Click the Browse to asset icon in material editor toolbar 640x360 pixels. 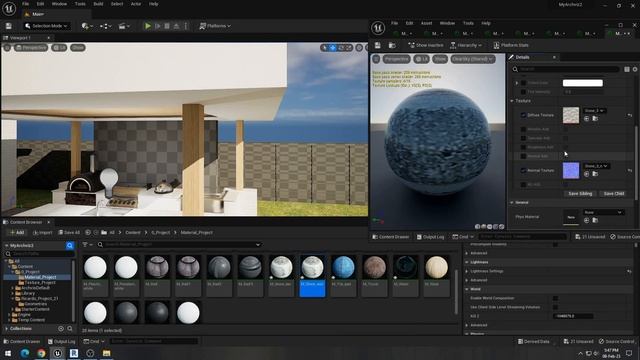tap(392, 45)
